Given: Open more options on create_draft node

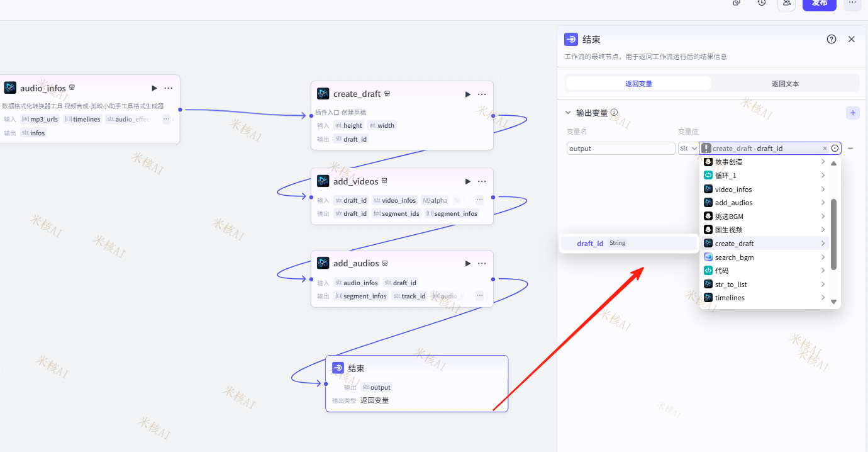Looking at the screenshot, I should coord(482,94).
